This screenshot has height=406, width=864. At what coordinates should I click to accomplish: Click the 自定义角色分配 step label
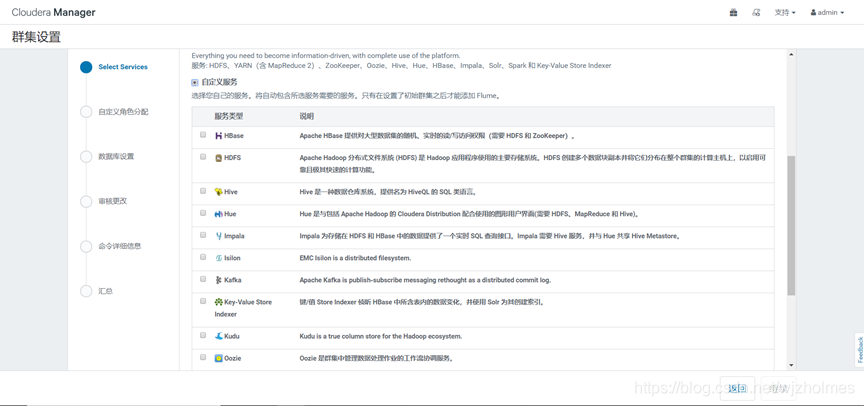click(x=123, y=112)
